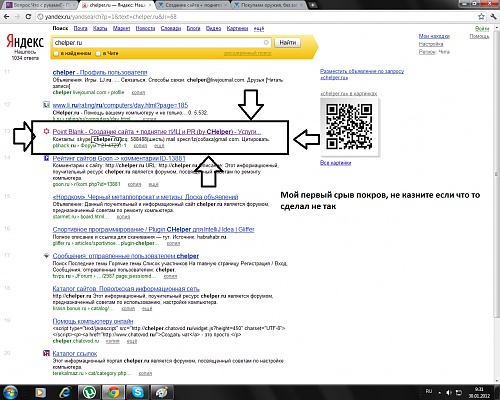The image size is (500, 400).
Task: Open the 'Point Blank - Создание сайта' result
Action: (x=157, y=132)
